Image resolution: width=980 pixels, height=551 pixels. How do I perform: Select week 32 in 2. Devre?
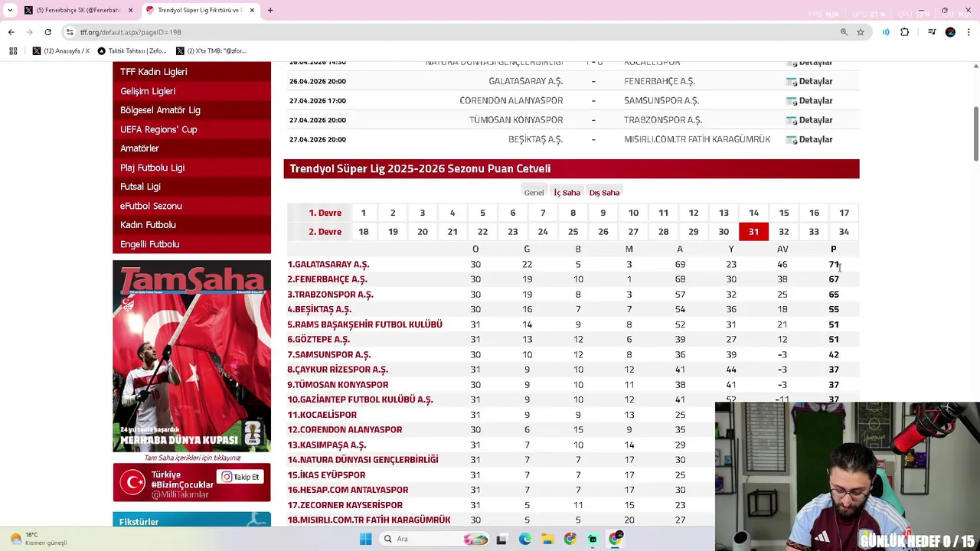point(783,232)
